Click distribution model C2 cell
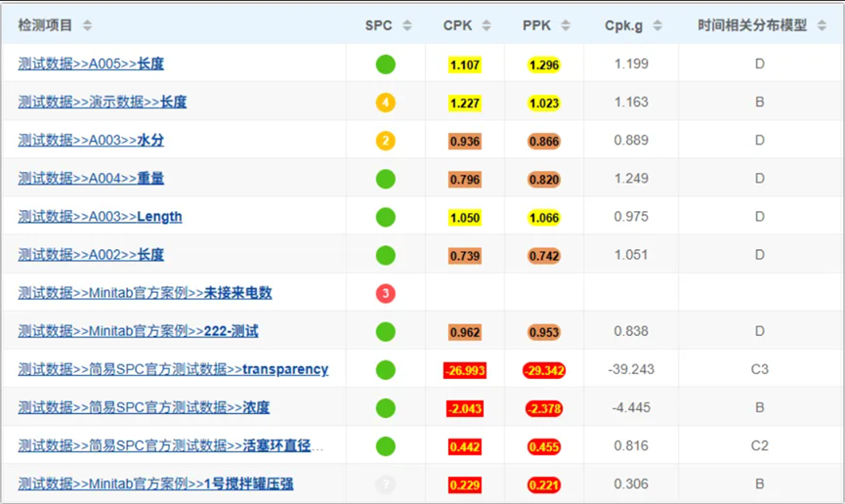Viewport: 845px width, 504px height. (x=759, y=446)
